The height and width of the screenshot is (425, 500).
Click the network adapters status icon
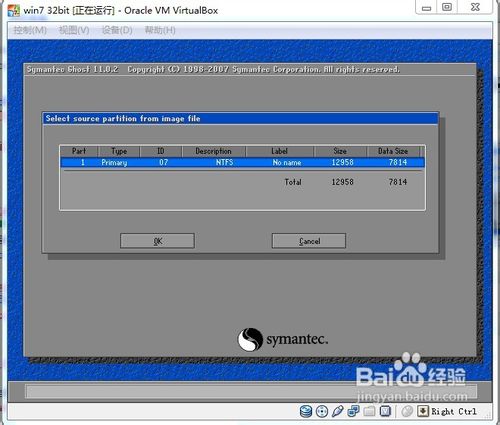point(353,411)
